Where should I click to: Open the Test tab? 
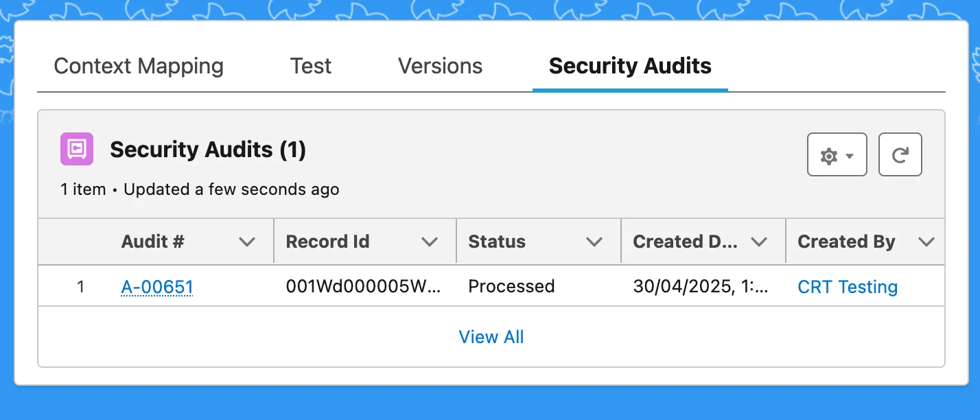pyautogui.click(x=310, y=67)
